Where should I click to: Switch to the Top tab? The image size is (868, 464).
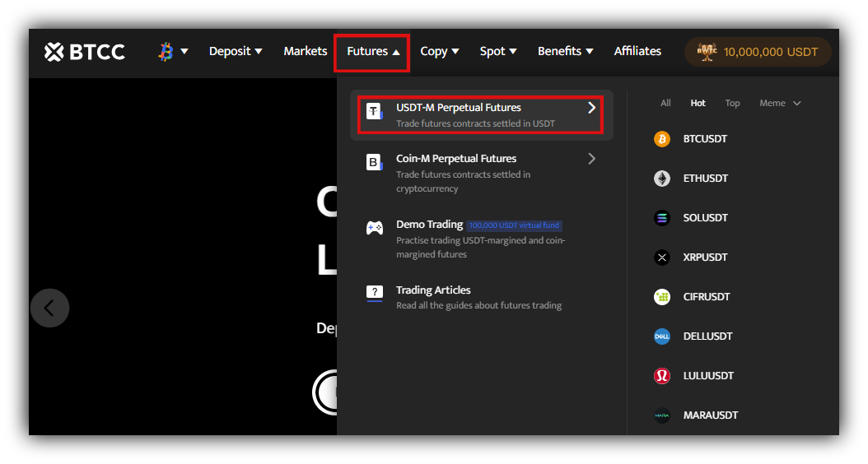click(732, 103)
